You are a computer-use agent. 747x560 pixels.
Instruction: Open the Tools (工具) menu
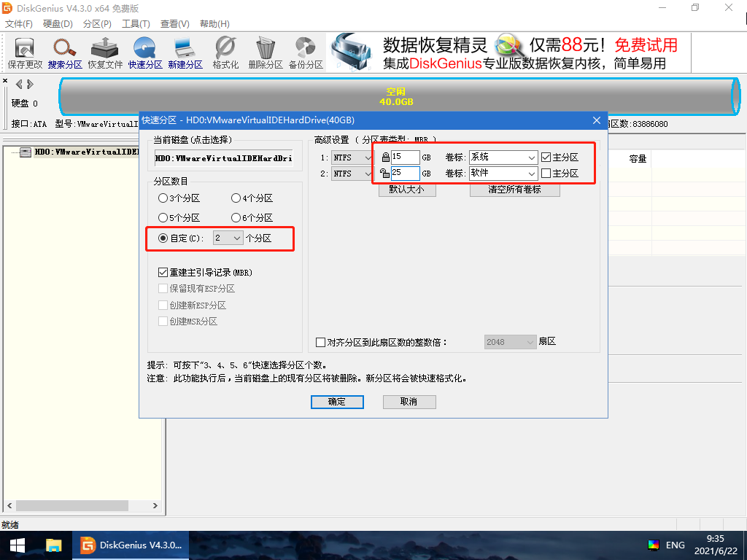click(x=136, y=24)
